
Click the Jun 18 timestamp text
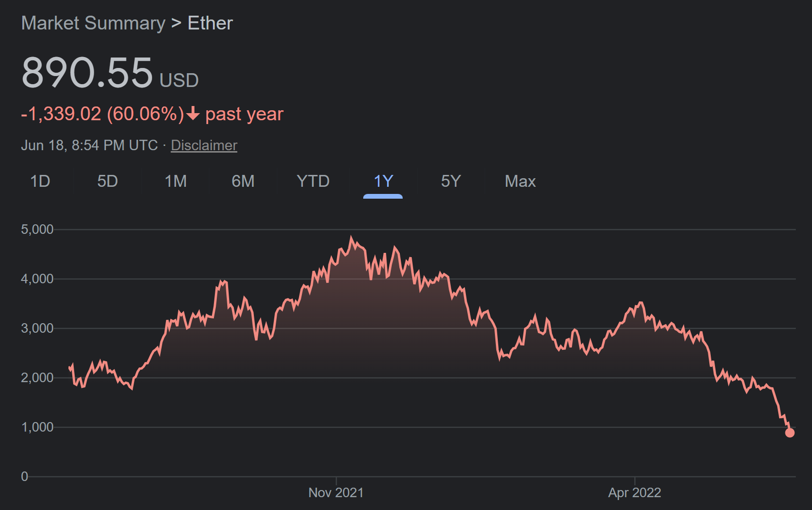tap(89, 145)
